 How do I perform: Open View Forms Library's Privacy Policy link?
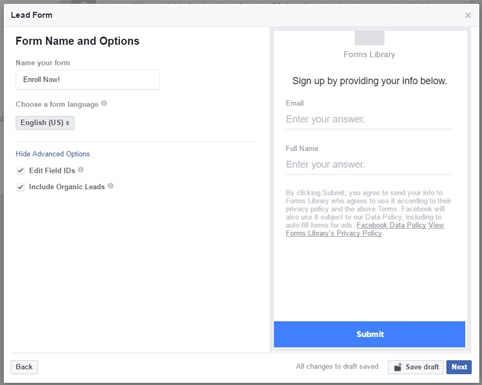(334, 233)
